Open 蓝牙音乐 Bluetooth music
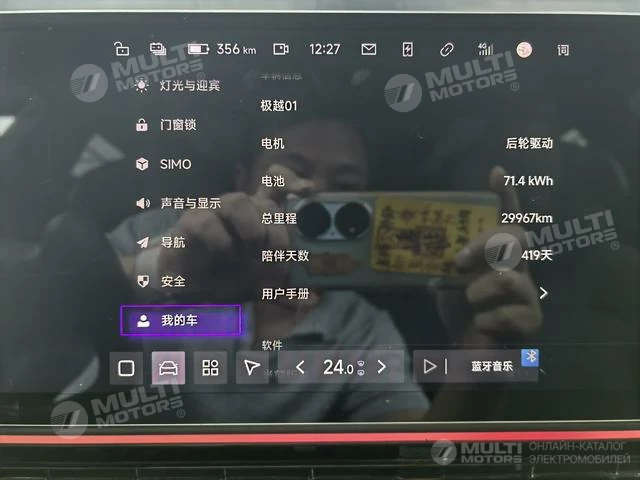This screenshot has height=480, width=640. pyautogui.click(x=492, y=366)
